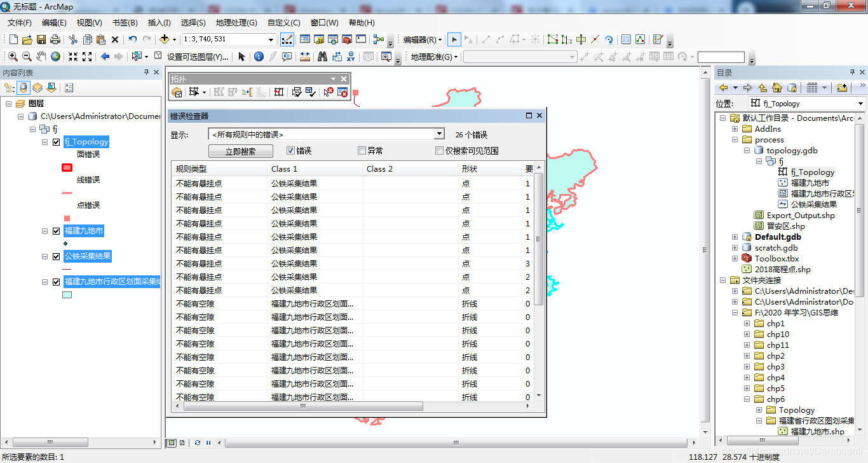Click the pink 点错误 symbol swatch
The width and height of the screenshot is (868, 463).
[x=67, y=218]
